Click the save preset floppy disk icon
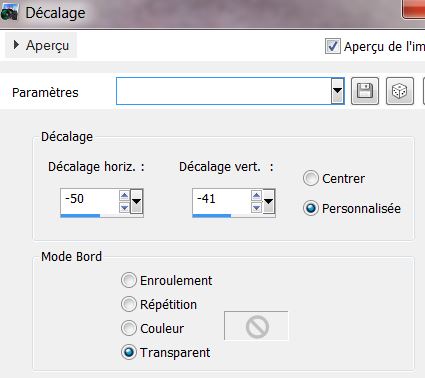This screenshot has width=425, height=378. [365, 91]
